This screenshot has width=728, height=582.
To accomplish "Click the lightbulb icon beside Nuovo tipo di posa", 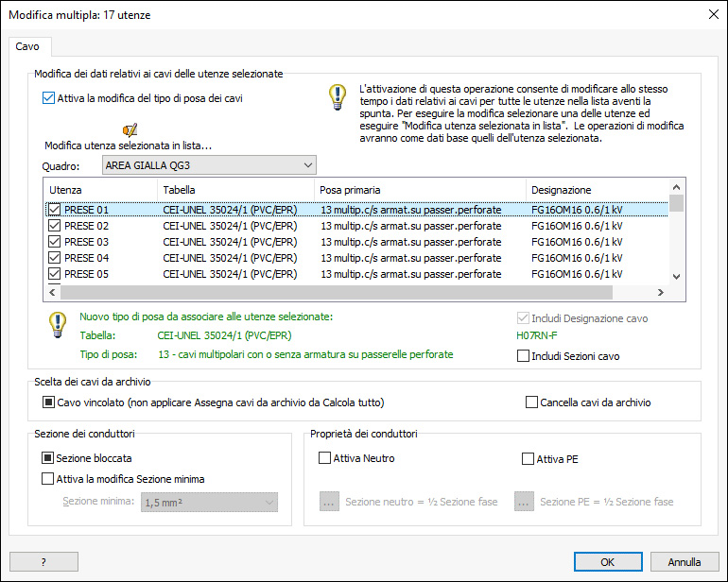I will (58, 324).
